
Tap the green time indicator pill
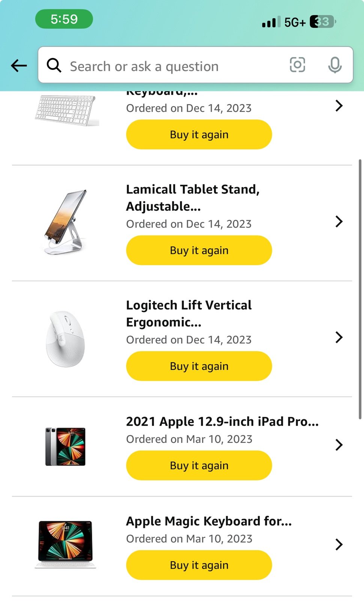coord(64,19)
